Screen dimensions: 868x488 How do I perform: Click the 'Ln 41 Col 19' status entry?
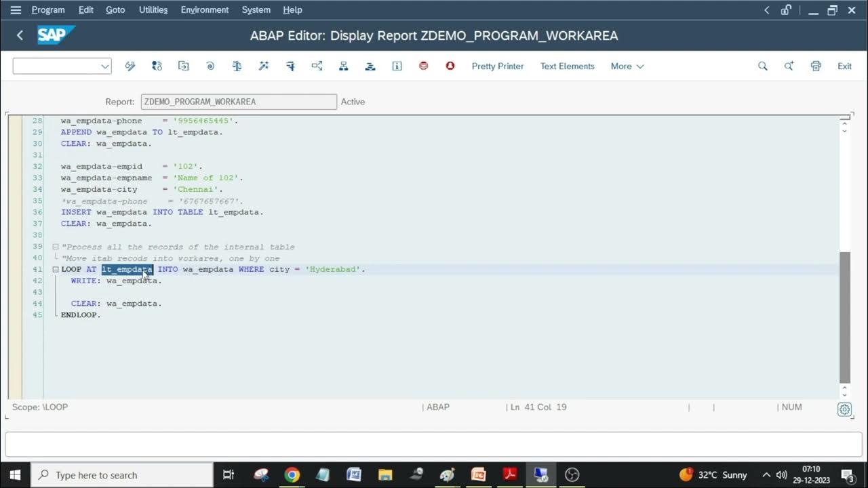click(538, 407)
